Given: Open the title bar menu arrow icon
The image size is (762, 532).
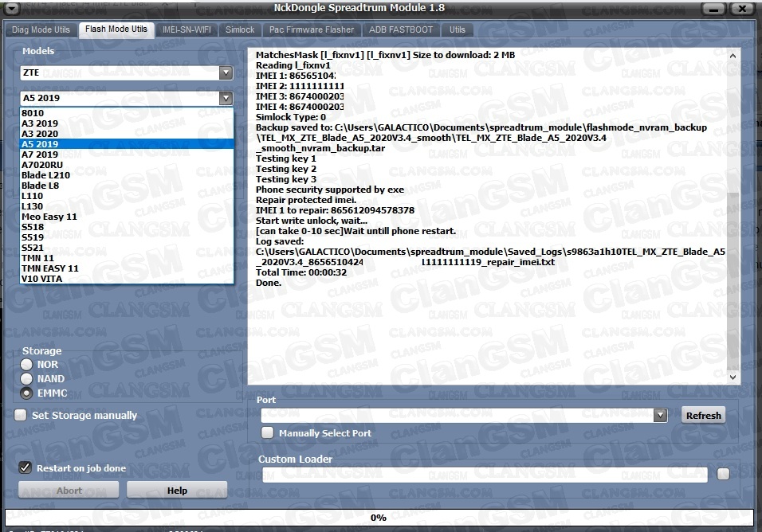Looking at the screenshot, I should [12, 8].
